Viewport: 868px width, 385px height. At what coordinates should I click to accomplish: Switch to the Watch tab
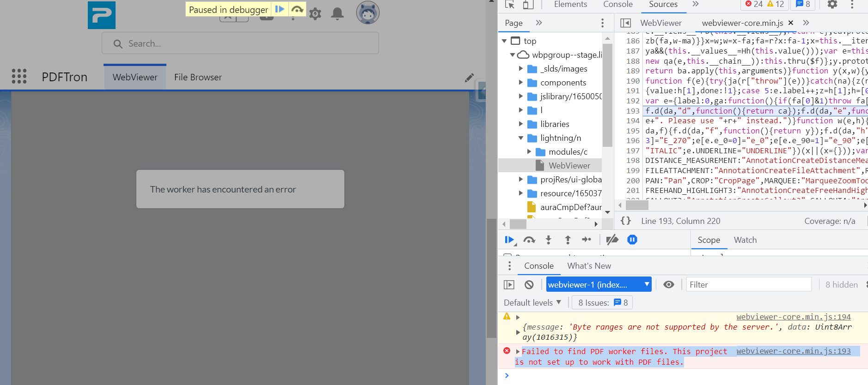tap(745, 240)
